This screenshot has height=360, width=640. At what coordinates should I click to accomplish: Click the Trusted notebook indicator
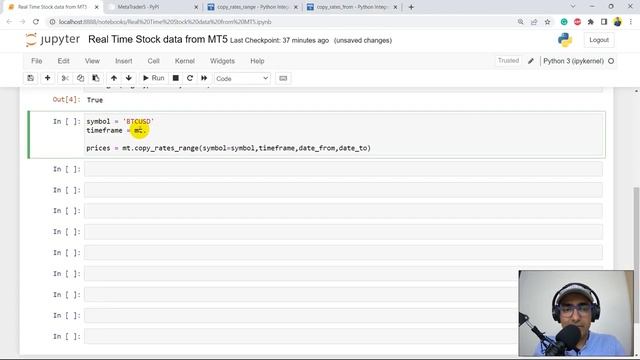tap(508, 61)
